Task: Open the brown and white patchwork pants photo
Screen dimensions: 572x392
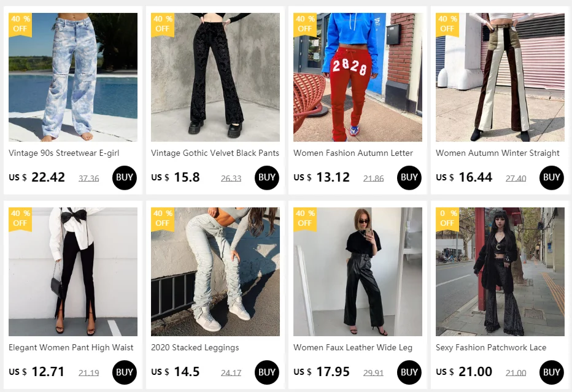Action: pos(500,77)
